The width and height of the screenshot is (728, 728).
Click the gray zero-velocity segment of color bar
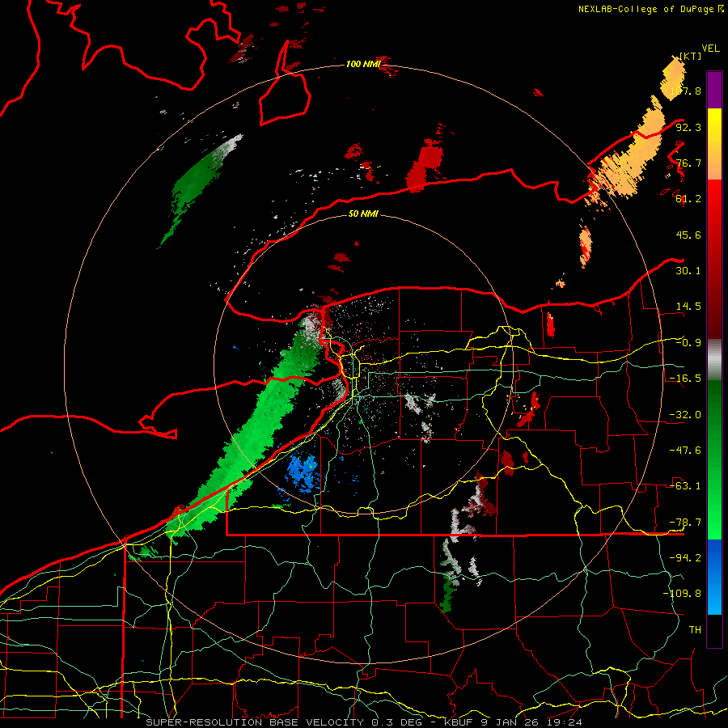714,360
